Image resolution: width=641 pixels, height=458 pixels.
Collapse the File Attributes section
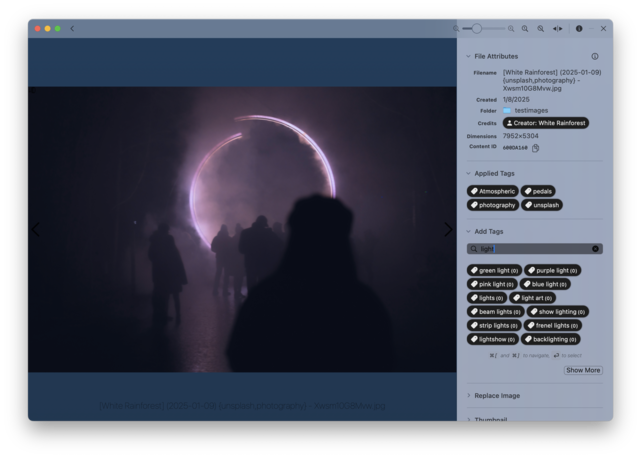[468, 56]
